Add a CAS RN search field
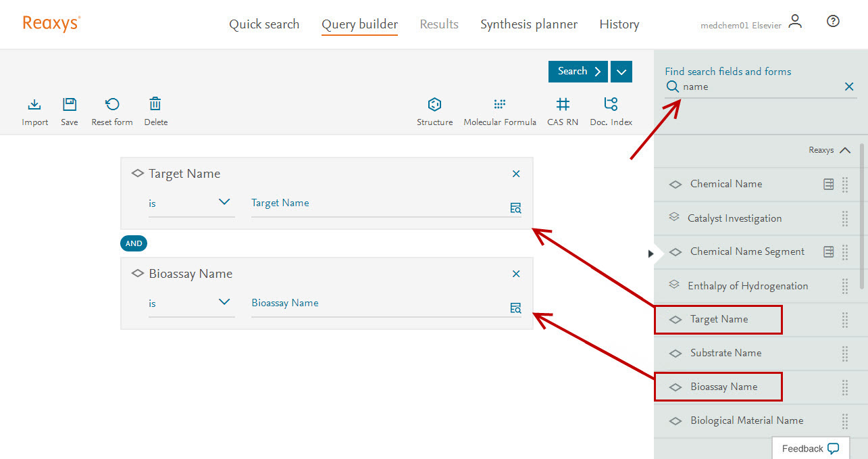Viewport: 868px width, 459px height. click(x=563, y=105)
